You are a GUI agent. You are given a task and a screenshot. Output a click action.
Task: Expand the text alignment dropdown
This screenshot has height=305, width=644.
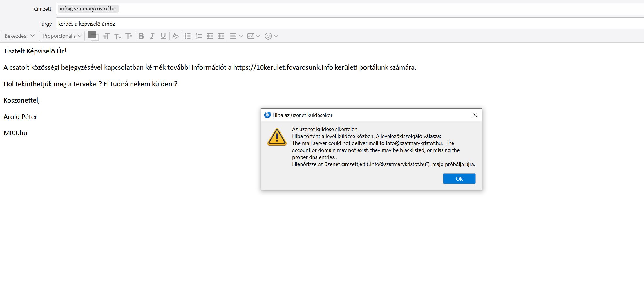[236, 36]
